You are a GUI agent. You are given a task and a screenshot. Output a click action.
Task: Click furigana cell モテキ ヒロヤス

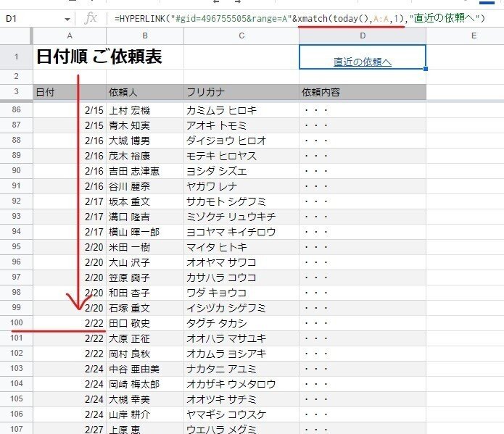click(x=241, y=156)
